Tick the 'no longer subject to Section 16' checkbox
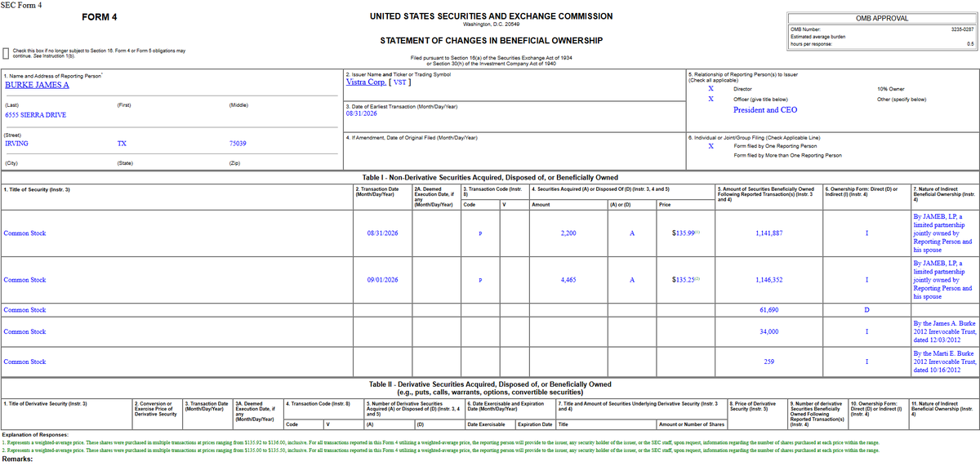 [7, 54]
